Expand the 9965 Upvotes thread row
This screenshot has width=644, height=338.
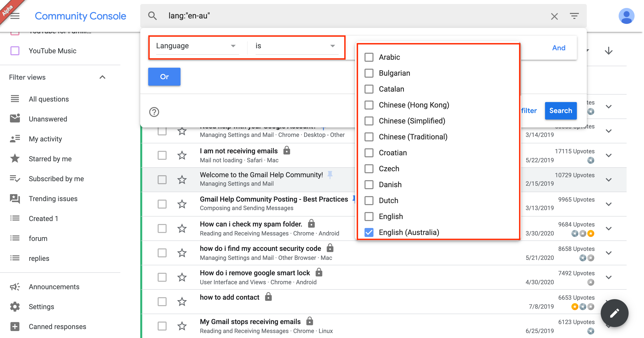[608, 204]
